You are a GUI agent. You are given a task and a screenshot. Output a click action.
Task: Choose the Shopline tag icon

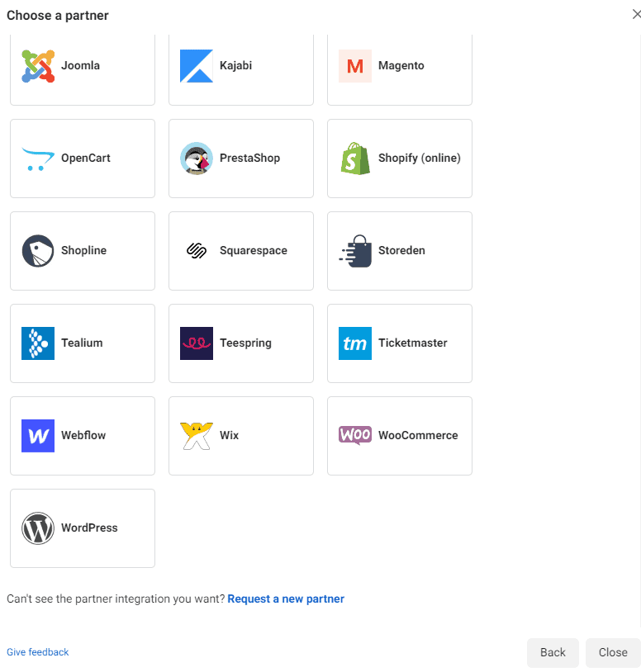tap(38, 251)
